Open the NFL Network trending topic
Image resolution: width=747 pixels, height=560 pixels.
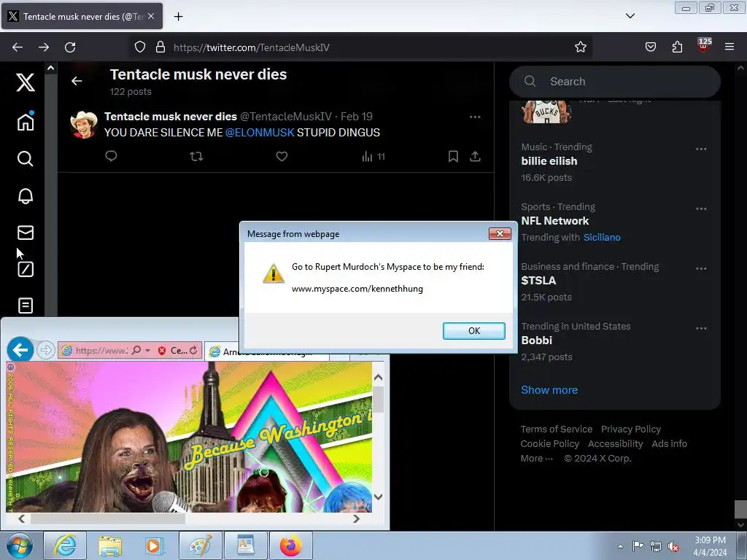555,221
